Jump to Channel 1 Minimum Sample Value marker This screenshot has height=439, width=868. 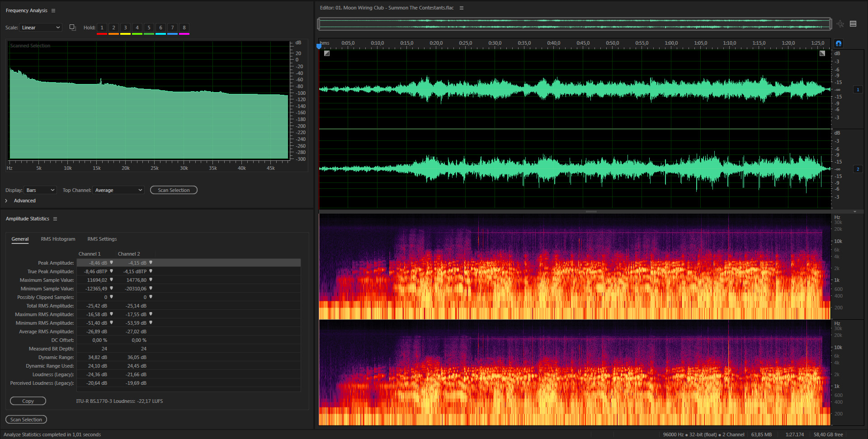tap(112, 288)
